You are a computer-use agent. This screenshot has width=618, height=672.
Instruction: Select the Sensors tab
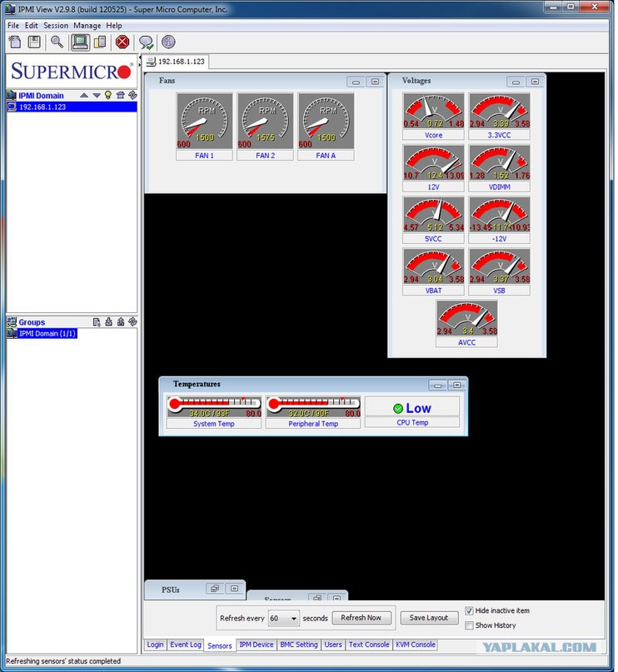[x=219, y=645]
